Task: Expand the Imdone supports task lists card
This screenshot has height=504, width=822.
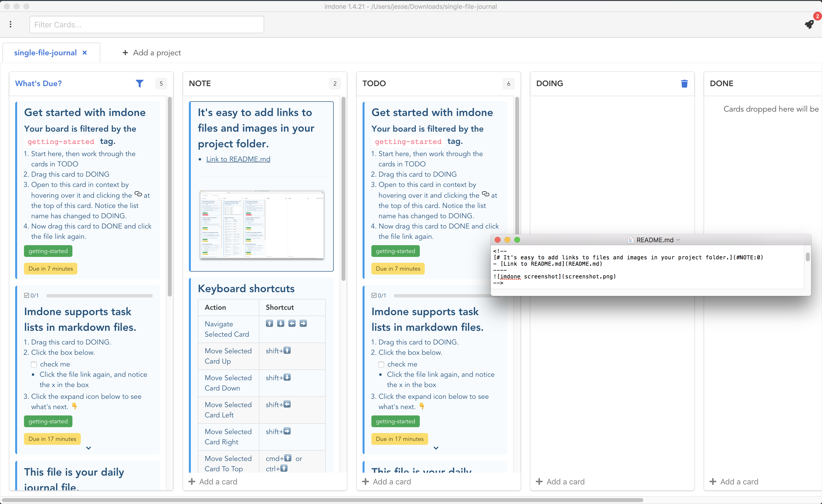Action: [89, 448]
